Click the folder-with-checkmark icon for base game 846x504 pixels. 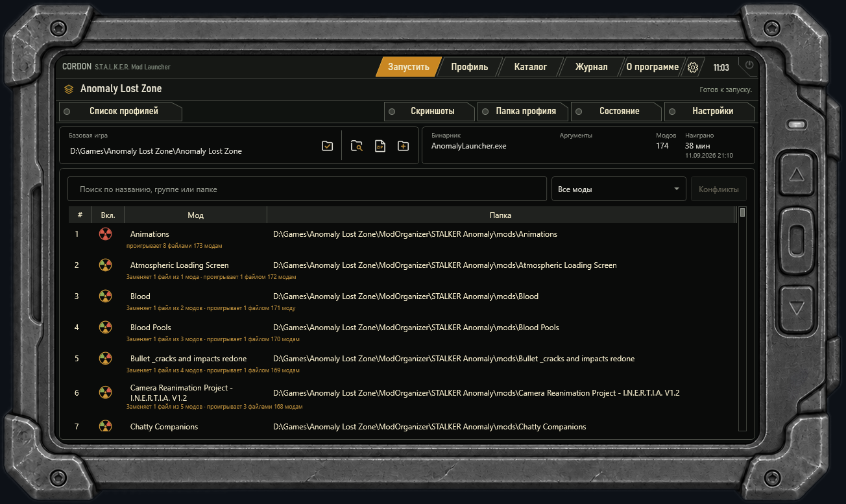328,146
